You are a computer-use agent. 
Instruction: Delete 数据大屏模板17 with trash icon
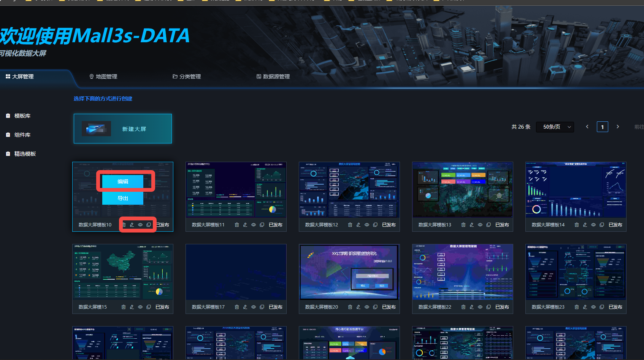click(237, 307)
